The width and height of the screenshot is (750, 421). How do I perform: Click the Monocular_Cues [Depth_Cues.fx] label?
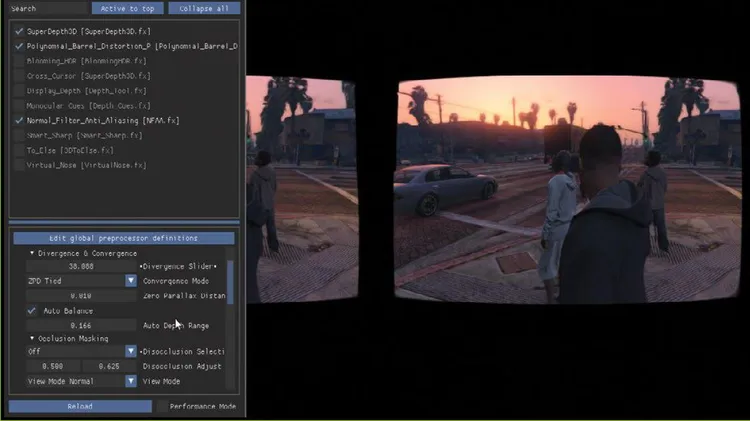point(88,105)
